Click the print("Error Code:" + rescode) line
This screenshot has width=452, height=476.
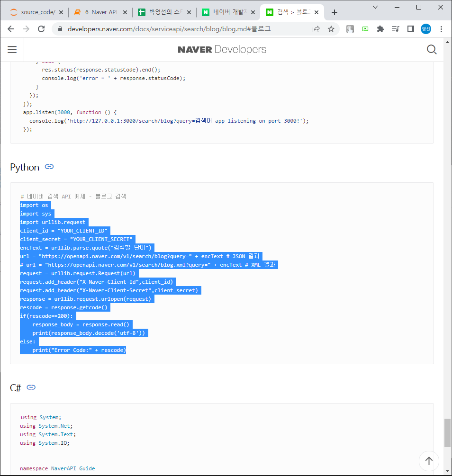79,350
